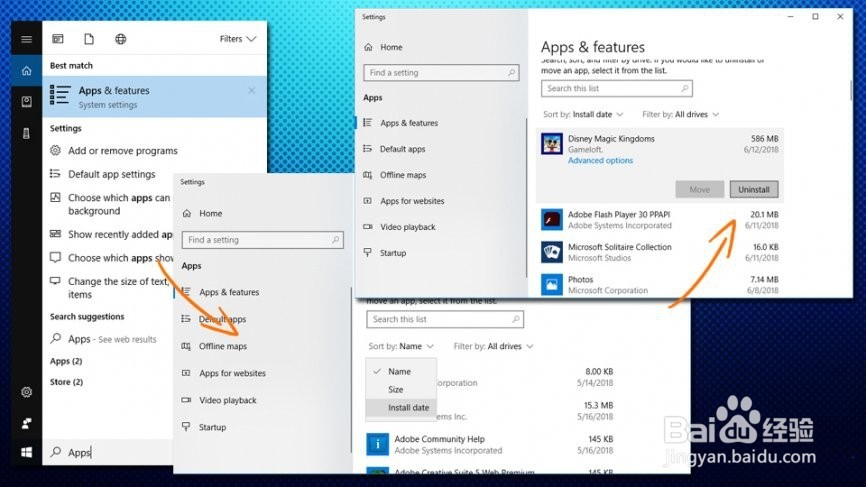This screenshot has height=487, width=866.
Task: Open Change the size of text result
Action: [x=110, y=288]
